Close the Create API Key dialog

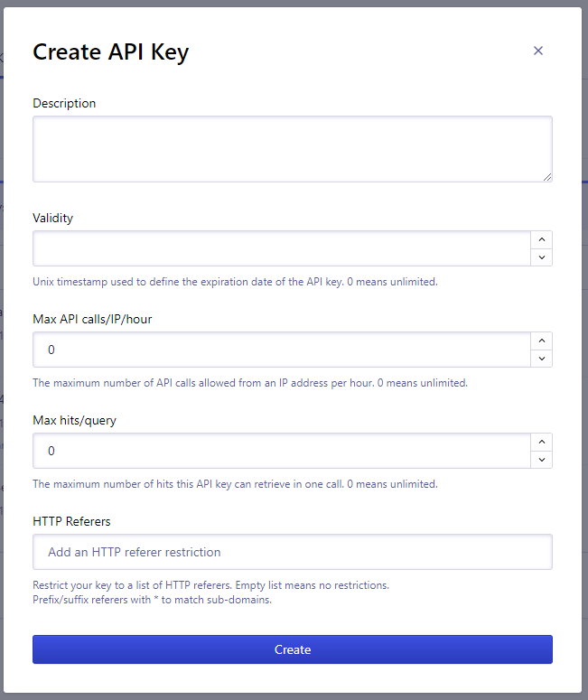point(538,51)
